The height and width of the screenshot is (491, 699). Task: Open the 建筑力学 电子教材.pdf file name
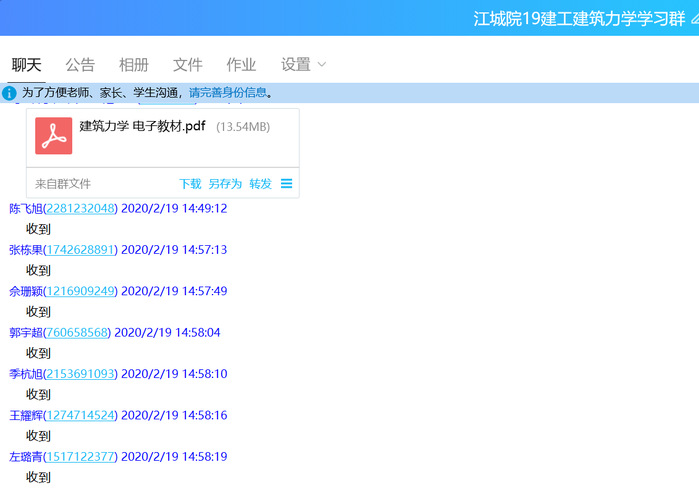click(144, 127)
